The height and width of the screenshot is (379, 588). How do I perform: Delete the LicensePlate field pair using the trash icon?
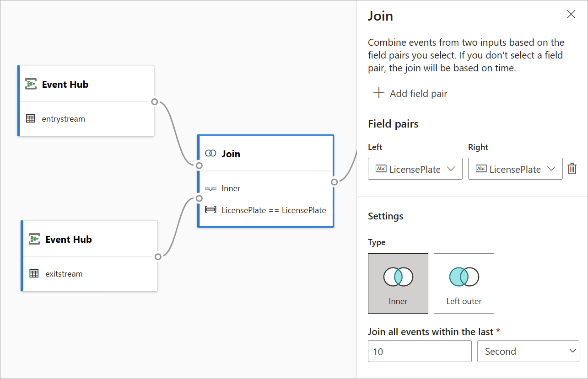572,169
